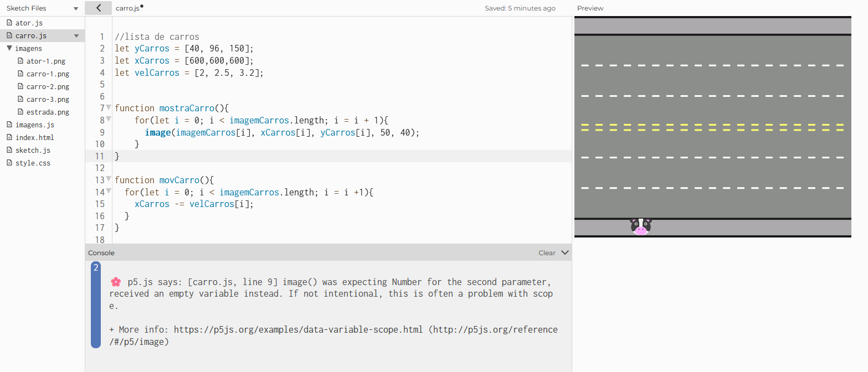Fold the for loop at line 8
The width and height of the screenshot is (868, 372).
coord(109,120)
